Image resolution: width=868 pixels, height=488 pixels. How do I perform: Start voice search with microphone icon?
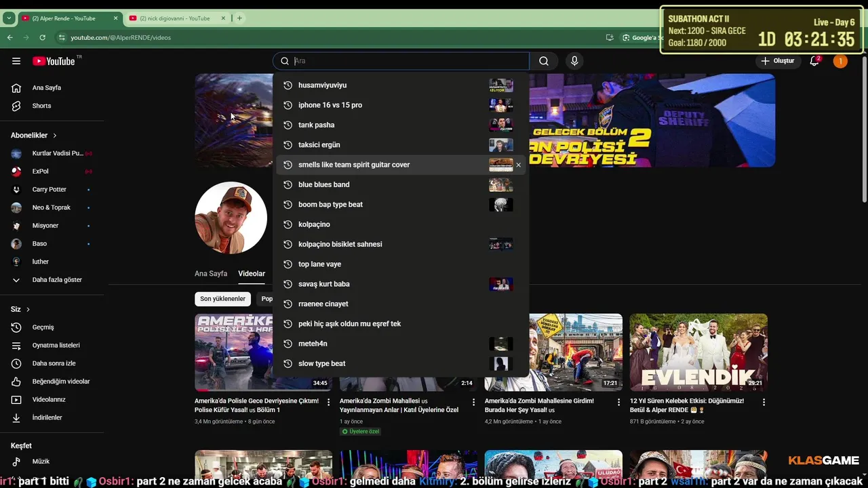pyautogui.click(x=574, y=61)
